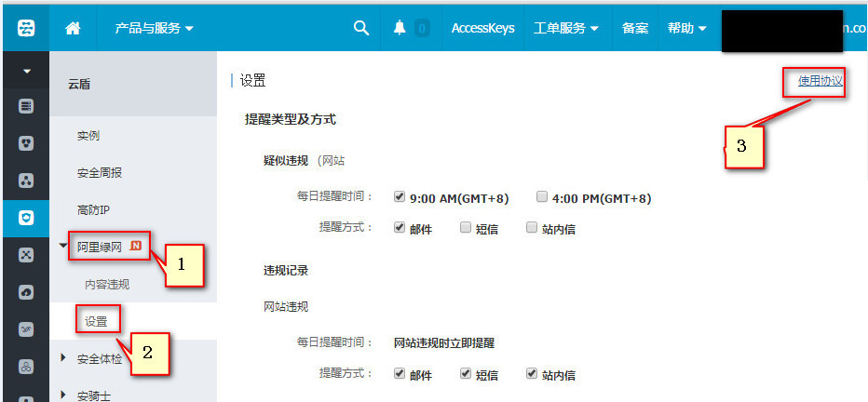Uncheck 短信 for 网站违规 reminders
Viewport: 868px width, 402px height.
[x=466, y=373]
